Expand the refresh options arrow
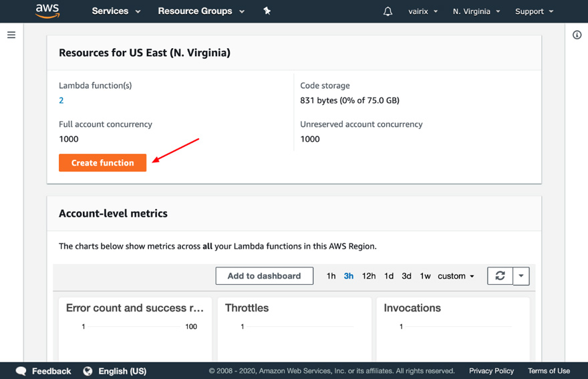The height and width of the screenshot is (379, 588). click(x=521, y=276)
